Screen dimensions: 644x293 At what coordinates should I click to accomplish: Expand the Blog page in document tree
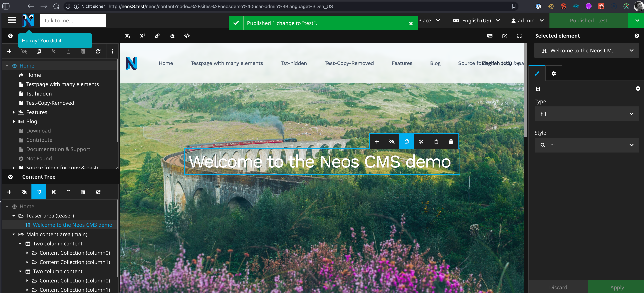(x=14, y=121)
